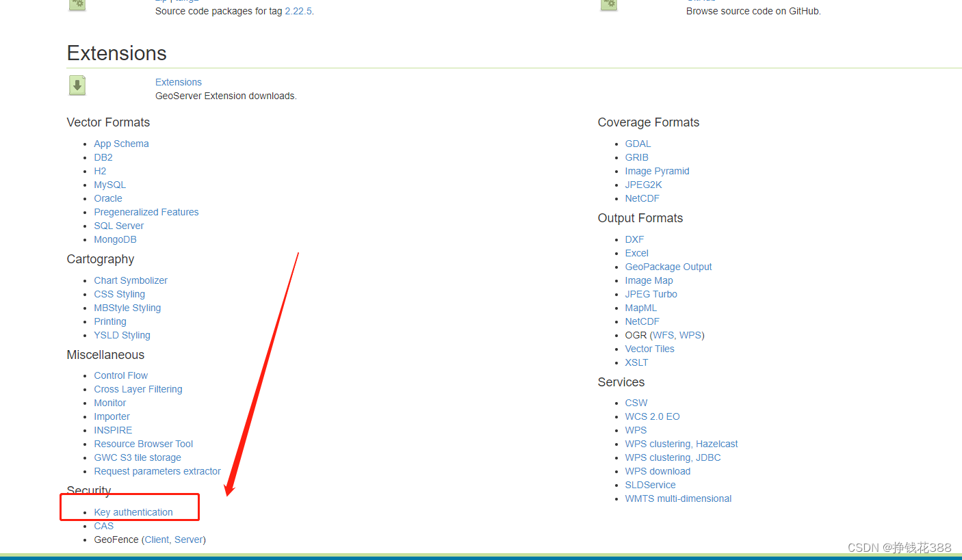Open the Extensions link beside the download icon
The height and width of the screenshot is (560, 962).
(179, 82)
